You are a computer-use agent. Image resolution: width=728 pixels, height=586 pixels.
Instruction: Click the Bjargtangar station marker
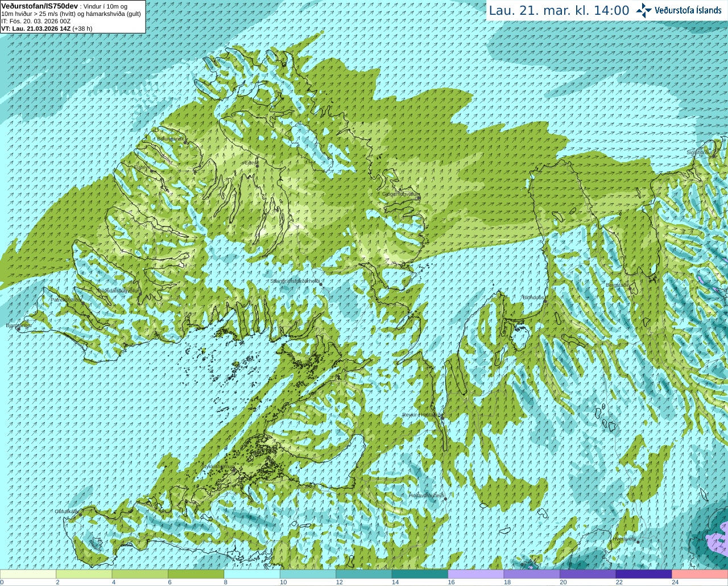(18, 329)
